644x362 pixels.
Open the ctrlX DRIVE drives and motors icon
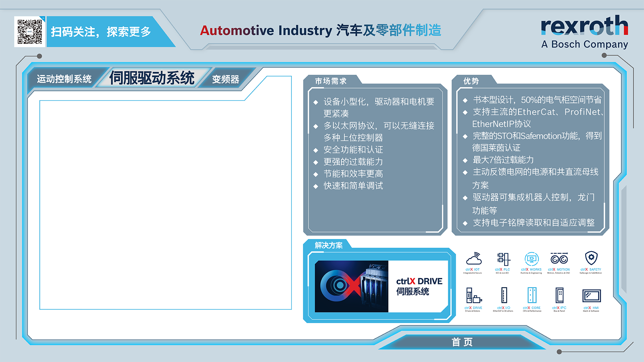[473, 296]
